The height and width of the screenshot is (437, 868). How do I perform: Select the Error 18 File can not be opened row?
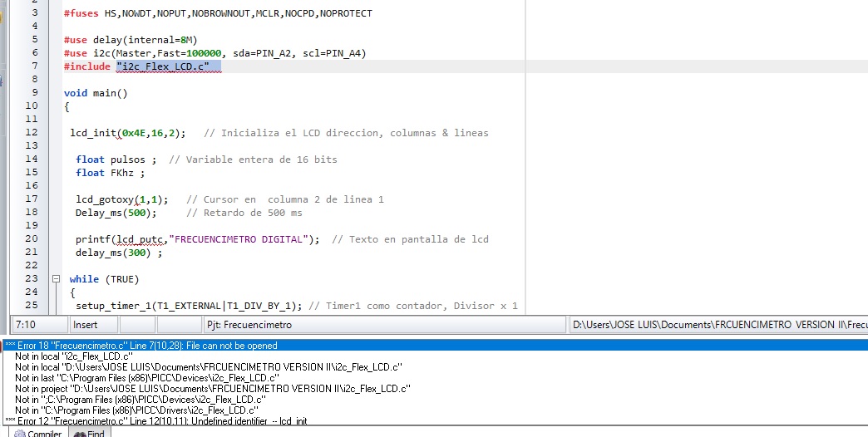tap(435, 346)
